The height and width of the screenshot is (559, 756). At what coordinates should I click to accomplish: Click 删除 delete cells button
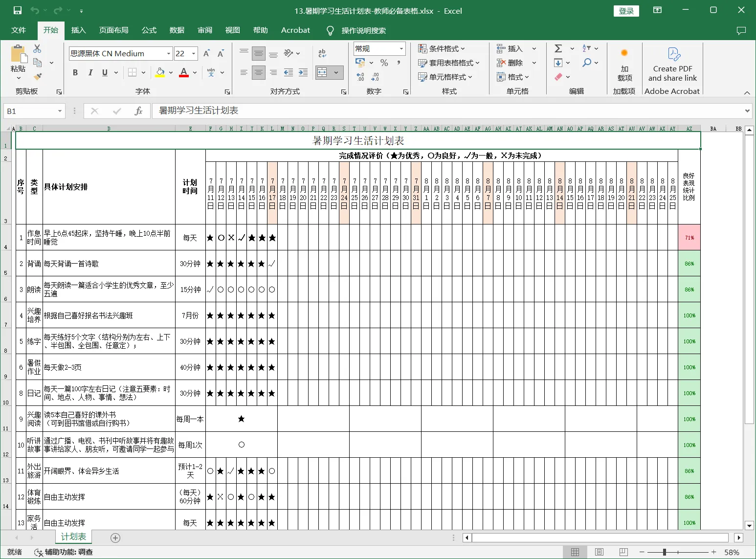(511, 63)
